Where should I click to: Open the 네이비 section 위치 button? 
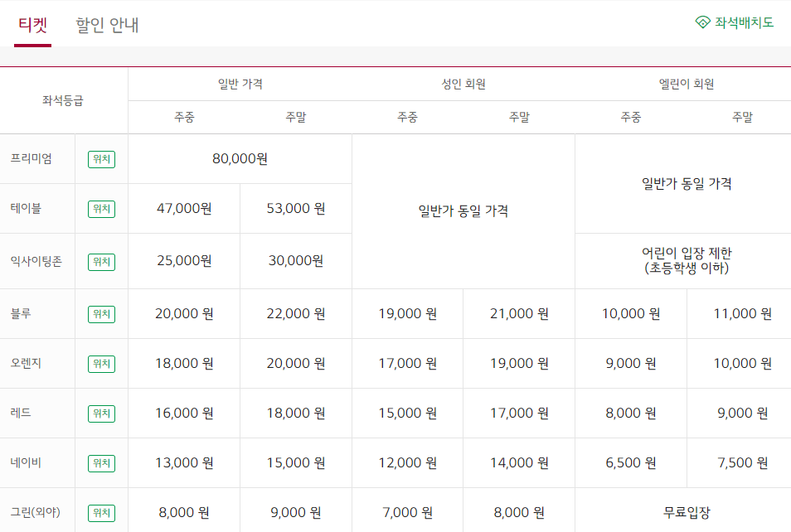[x=101, y=463]
